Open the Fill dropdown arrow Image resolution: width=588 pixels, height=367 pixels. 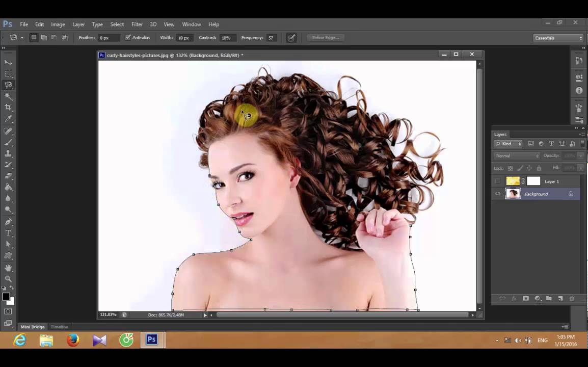pyautogui.click(x=581, y=168)
